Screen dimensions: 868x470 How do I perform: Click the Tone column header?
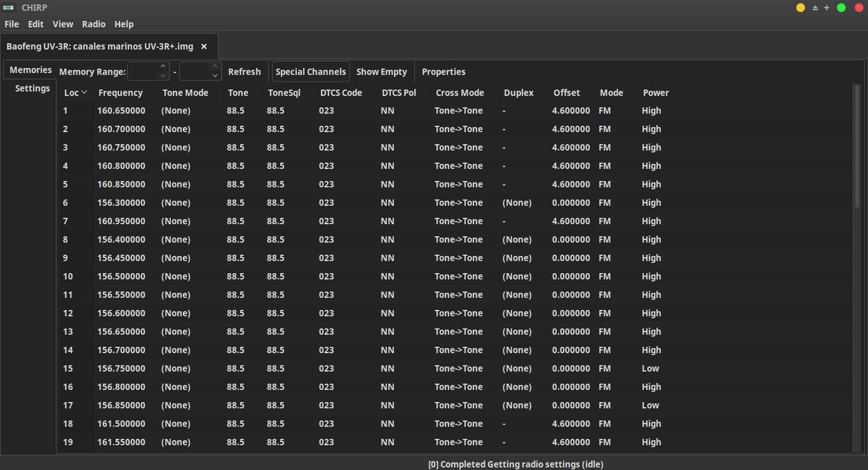[x=238, y=93]
